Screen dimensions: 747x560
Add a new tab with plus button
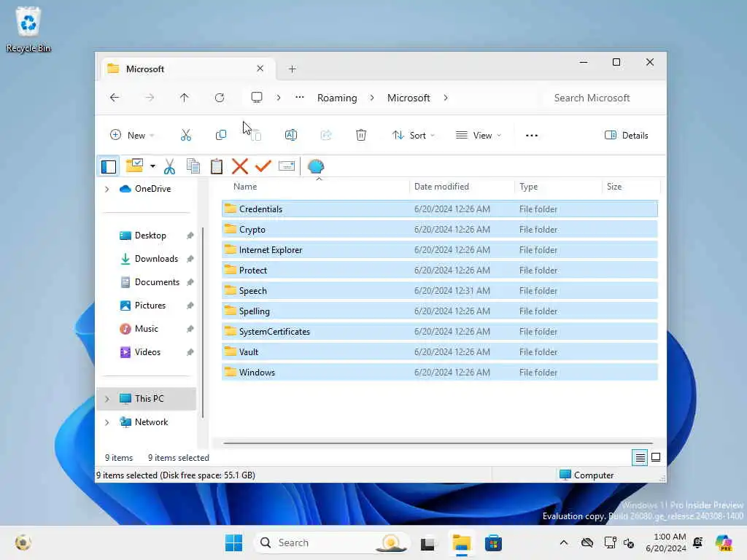292,69
